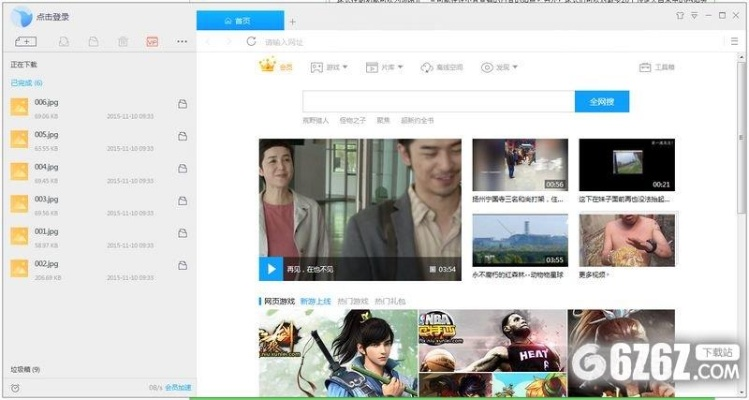
Task: Click the new download task plus icon
Action: tap(26, 42)
